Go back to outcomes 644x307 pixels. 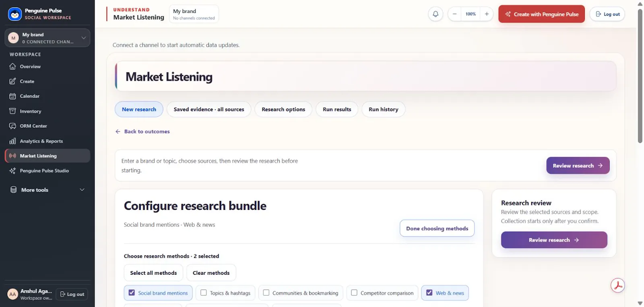(142, 131)
